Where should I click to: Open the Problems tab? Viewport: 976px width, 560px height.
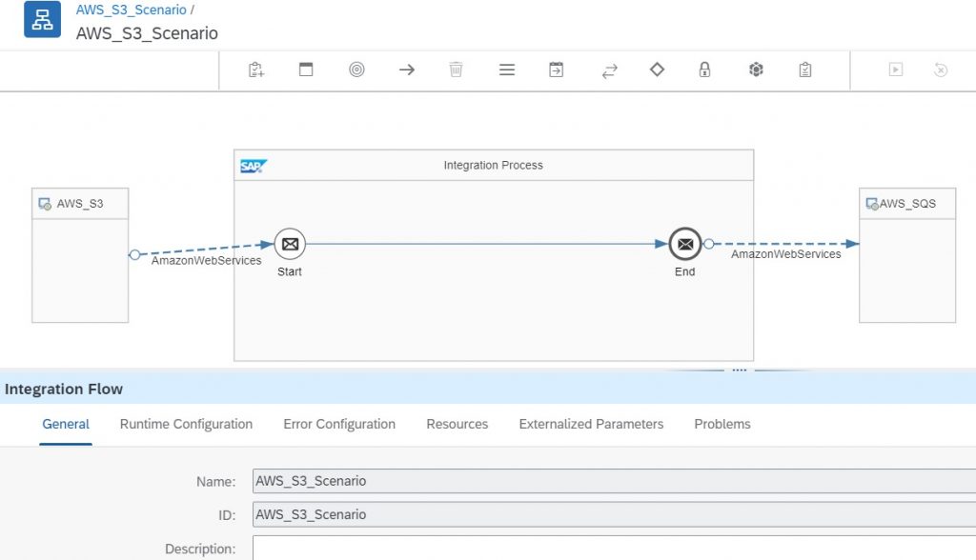click(x=722, y=424)
